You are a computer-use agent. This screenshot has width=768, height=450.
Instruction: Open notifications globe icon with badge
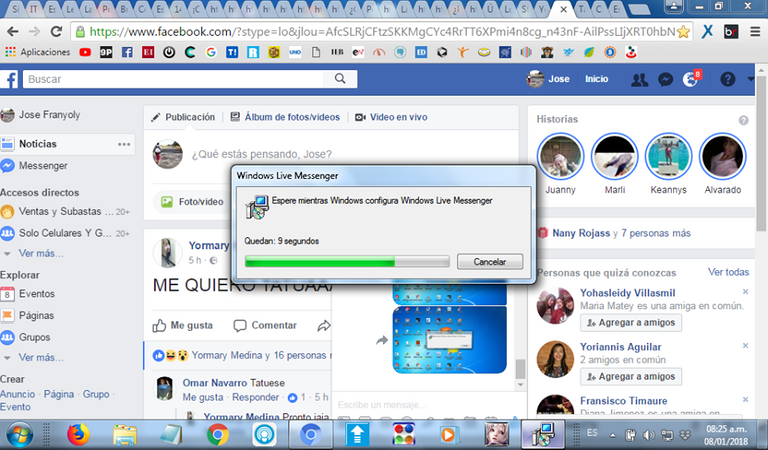(691, 79)
